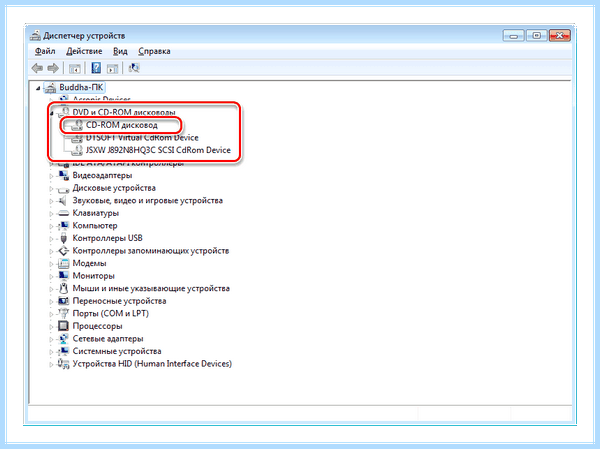This screenshot has height=449, width=600.
Task: Select the Компьютер label
Action: (95, 226)
